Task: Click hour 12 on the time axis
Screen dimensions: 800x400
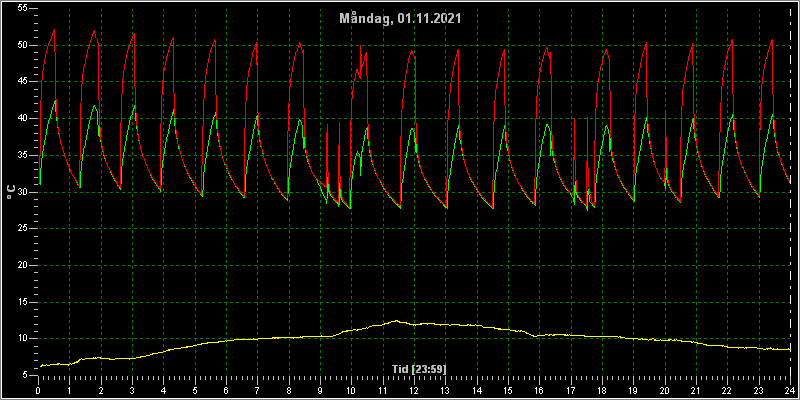Action: 414,390
